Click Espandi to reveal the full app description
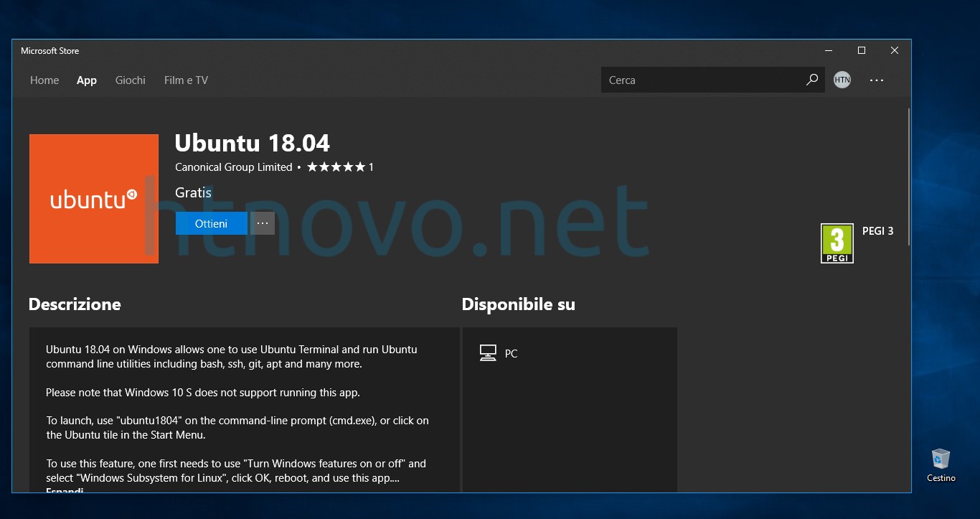Viewport: 980px width, 519px height. point(65,490)
